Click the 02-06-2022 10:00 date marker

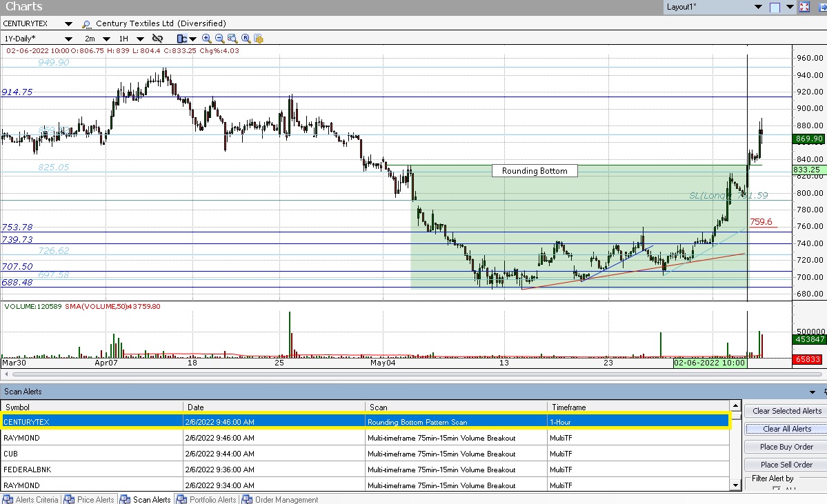point(709,363)
